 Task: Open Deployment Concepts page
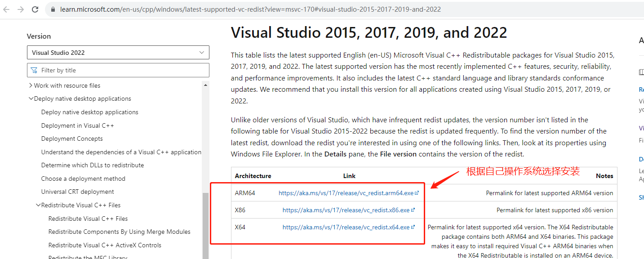click(x=72, y=138)
